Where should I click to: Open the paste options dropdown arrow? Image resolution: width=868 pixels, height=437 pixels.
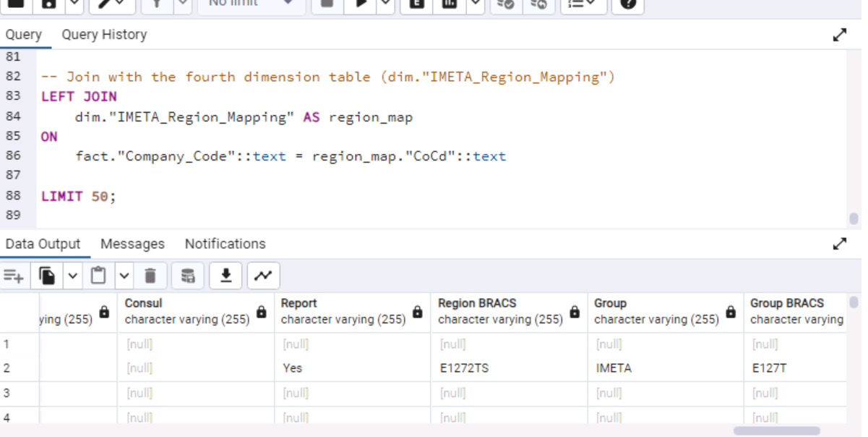click(x=124, y=276)
